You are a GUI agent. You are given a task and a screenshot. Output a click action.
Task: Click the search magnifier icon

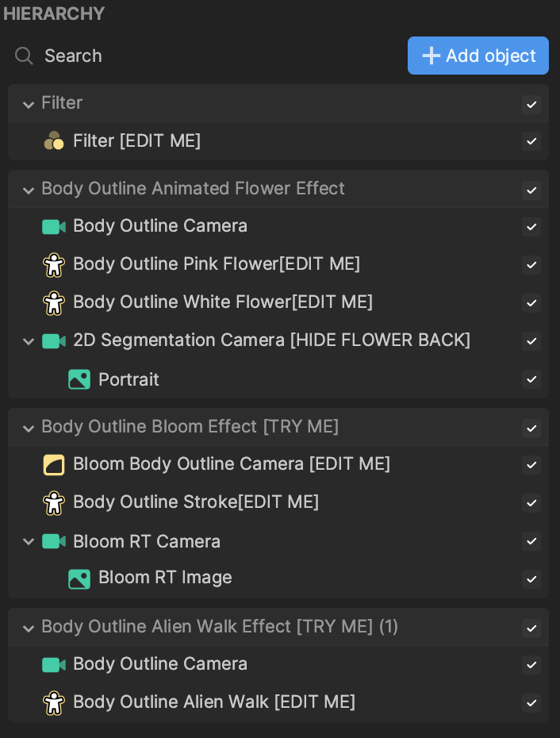click(24, 56)
